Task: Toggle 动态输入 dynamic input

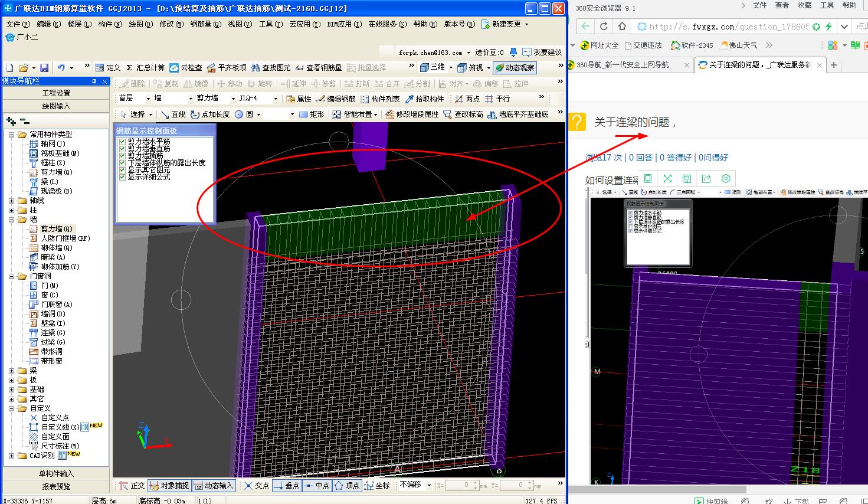Action: tap(214, 485)
